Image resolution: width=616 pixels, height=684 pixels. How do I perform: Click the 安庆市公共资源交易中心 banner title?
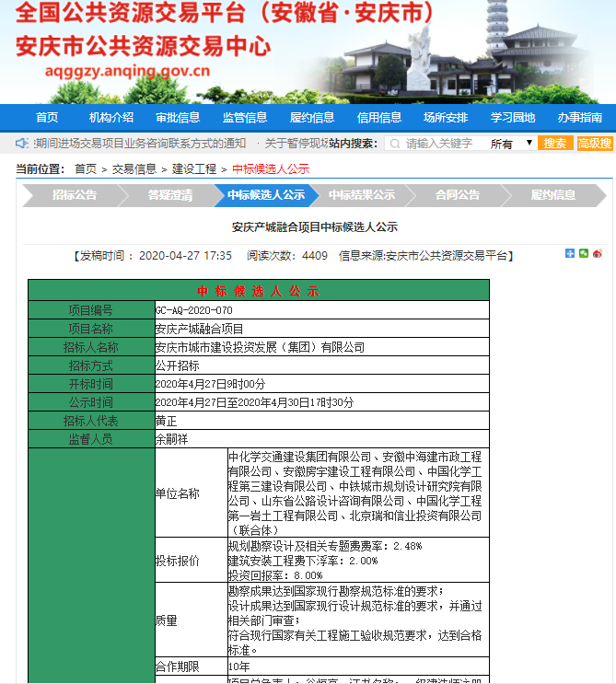pos(143,46)
